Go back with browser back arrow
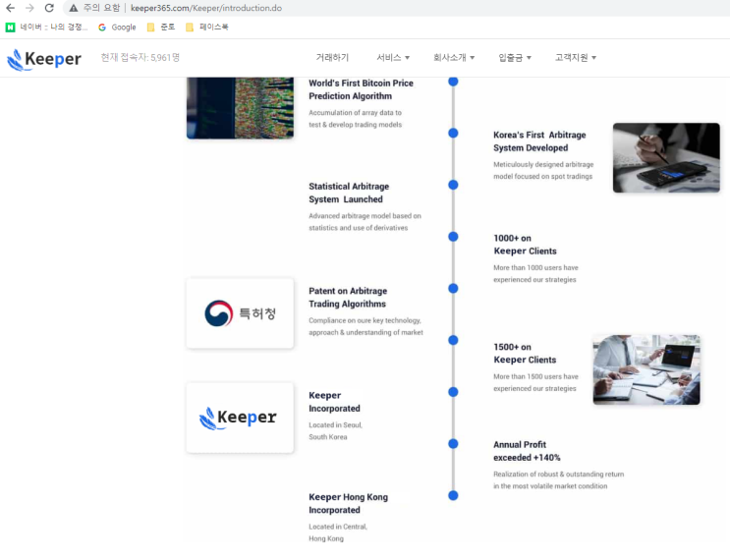This screenshot has height=560, width=730. pyautogui.click(x=10, y=8)
